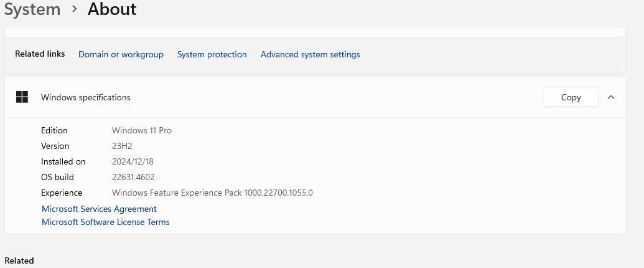Click the Windows logo icon

pyautogui.click(x=22, y=97)
